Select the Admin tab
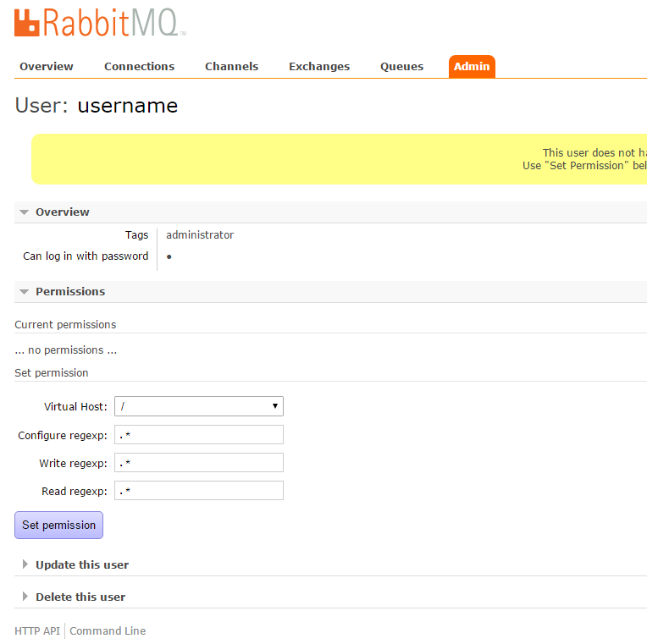 pos(472,67)
